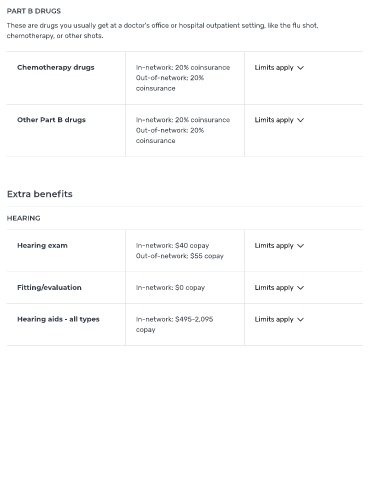Click the 'HEARING' subsection heading
The image size is (370, 480).
(x=24, y=218)
